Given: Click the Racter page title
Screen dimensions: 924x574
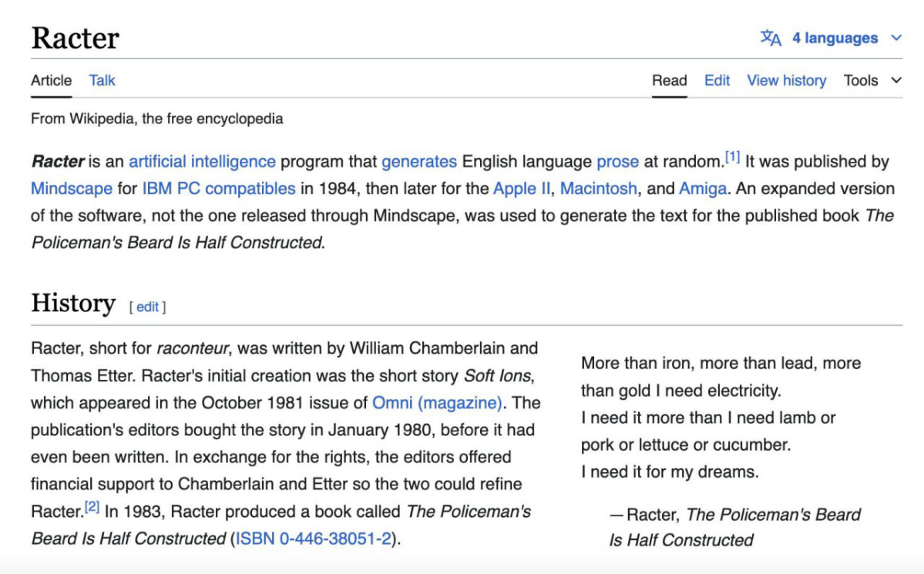Looking at the screenshot, I should [x=76, y=39].
